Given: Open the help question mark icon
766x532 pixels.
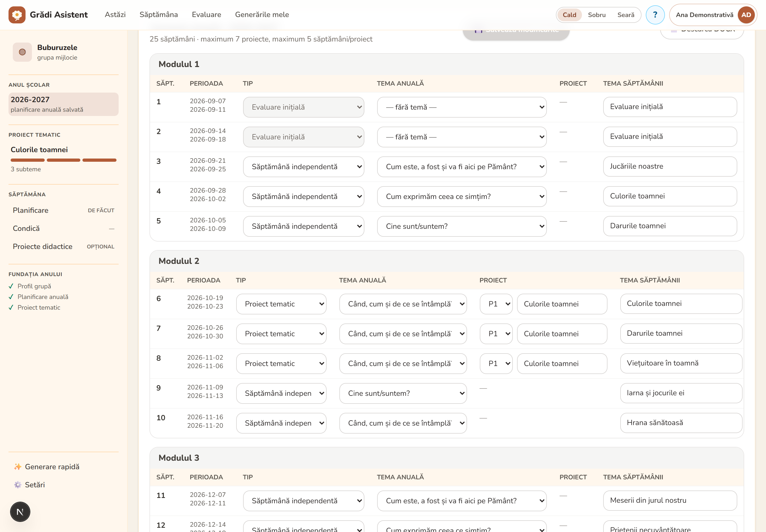Looking at the screenshot, I should click(655, 15).
